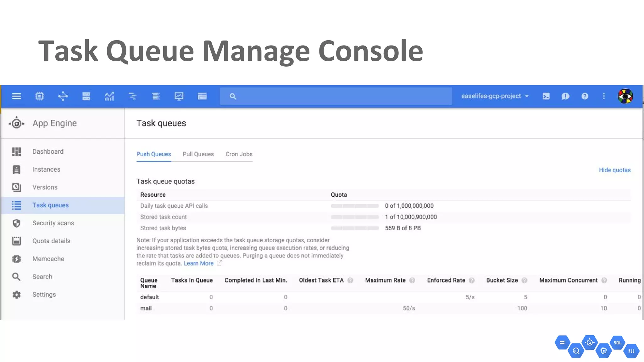Click the Compute Engine chip icon
Image resolution: width=644 pixels, height=362 pixels.
pyautogui.click(x=40, y=96)
